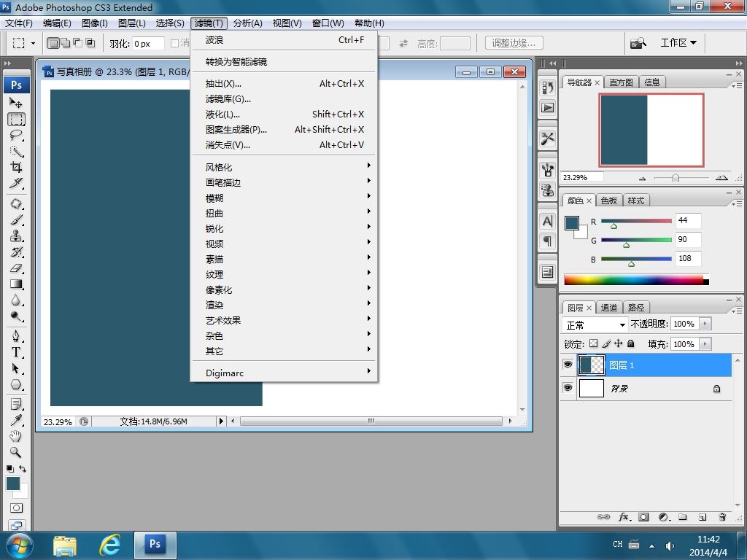Choose 液化(L)... from Filter menu

(284, 114)
